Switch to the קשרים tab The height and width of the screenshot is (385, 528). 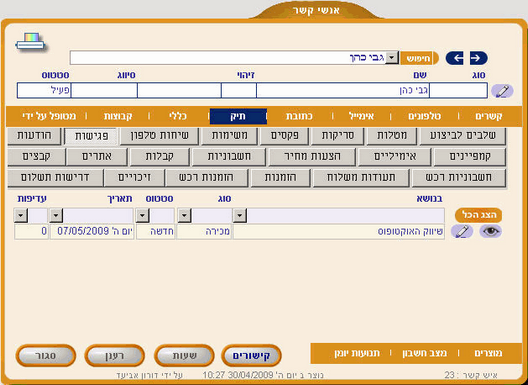coord(489,116)
